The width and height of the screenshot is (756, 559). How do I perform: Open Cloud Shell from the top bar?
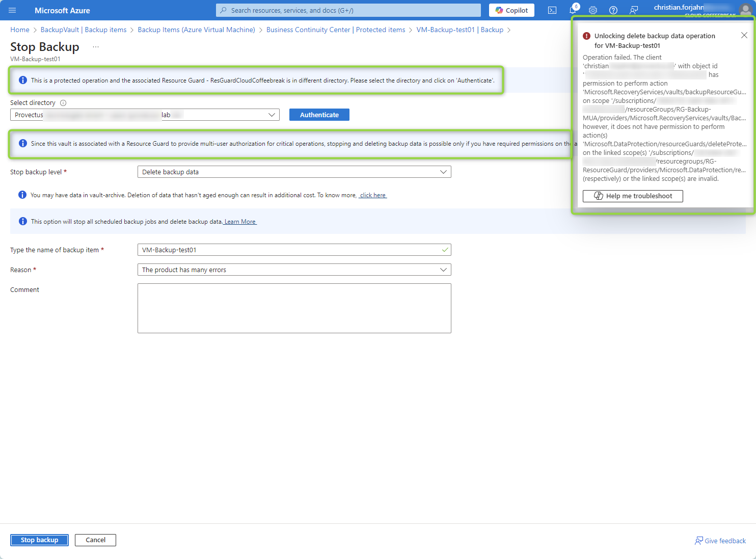[x=552, y=10]
